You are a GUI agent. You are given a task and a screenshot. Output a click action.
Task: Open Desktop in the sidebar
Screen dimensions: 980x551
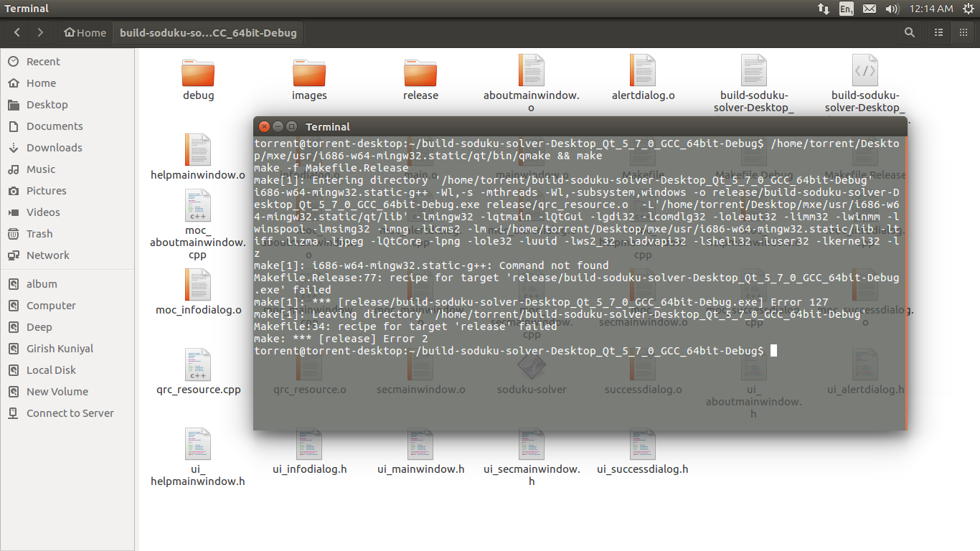coord(67,105)
